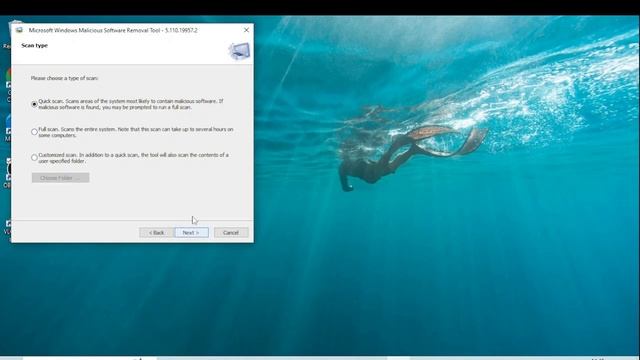Close the Malicious Software Removal Tool window
This screenshot has height=360, width=640.
tap(246, 30)
